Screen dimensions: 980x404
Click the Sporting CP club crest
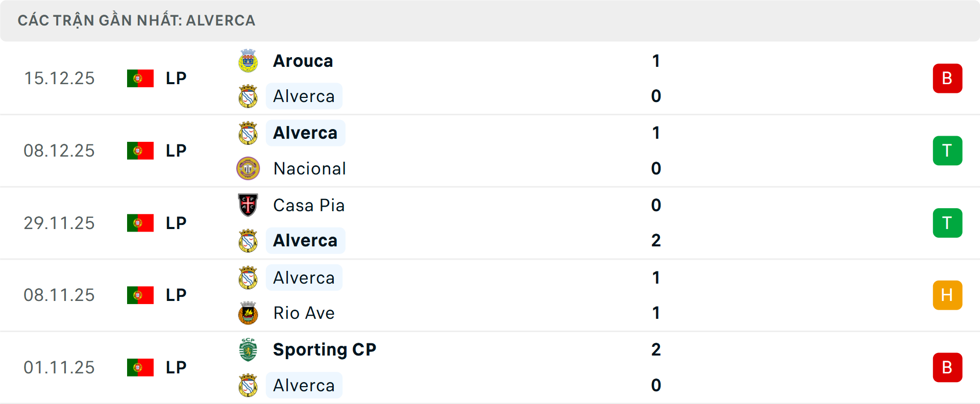[x=248, y=349]
